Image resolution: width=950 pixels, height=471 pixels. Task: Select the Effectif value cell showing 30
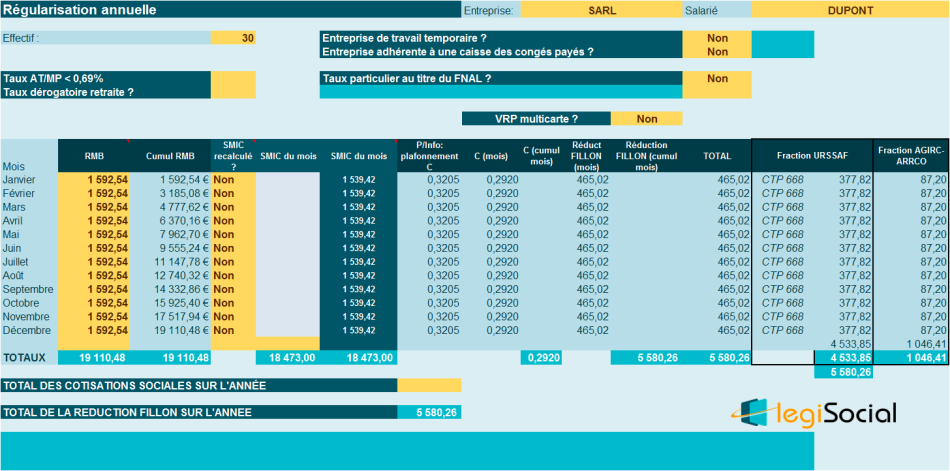[233, 38]
